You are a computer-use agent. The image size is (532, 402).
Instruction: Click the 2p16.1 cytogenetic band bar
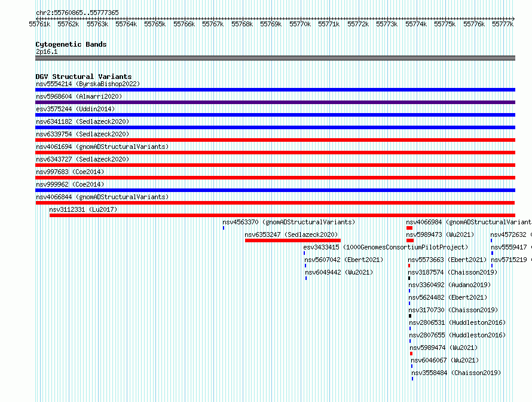click(275, 58)
